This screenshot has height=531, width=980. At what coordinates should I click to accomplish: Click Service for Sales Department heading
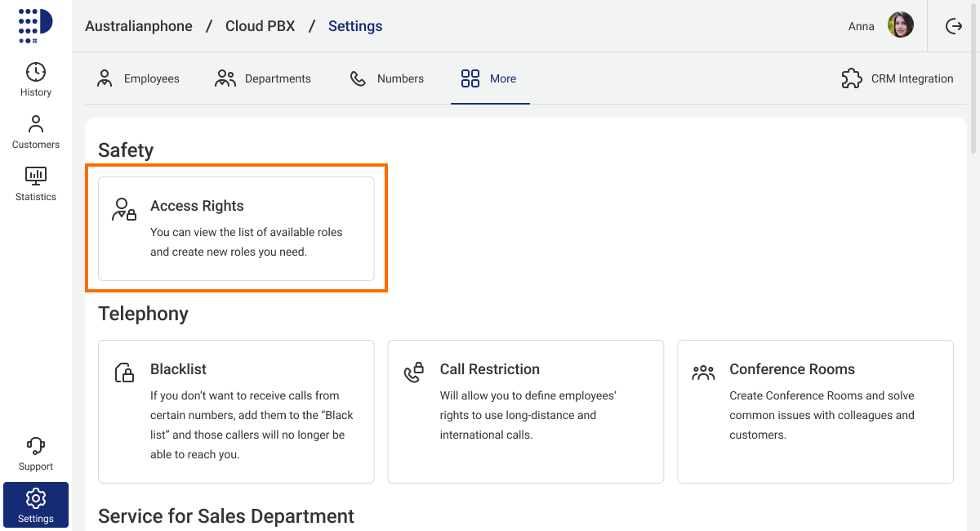pos(226,516)
